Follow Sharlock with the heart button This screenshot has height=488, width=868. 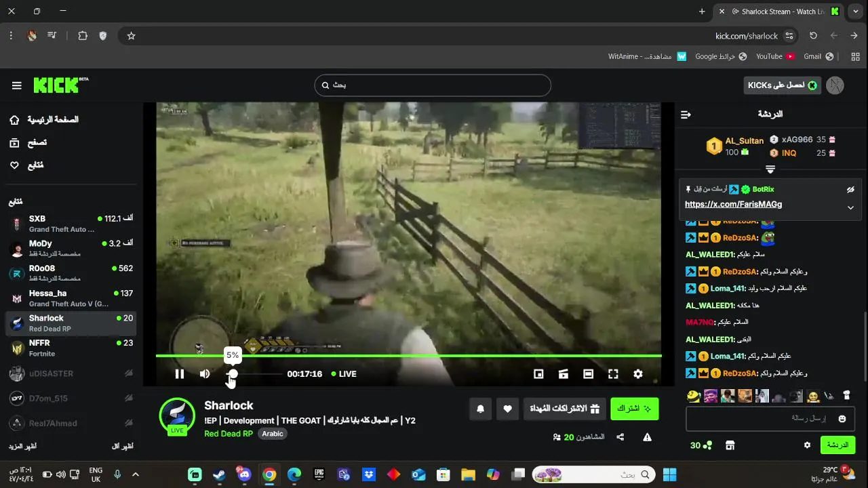(x=507, y=409)
